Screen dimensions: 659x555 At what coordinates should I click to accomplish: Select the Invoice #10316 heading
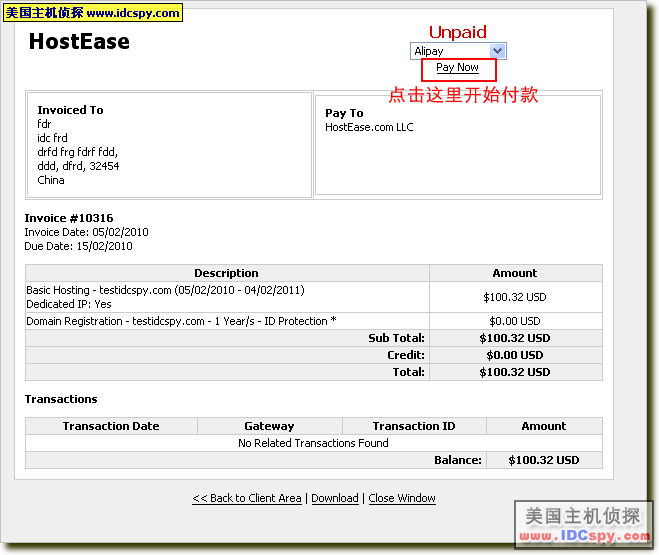[x=69, y=218]
